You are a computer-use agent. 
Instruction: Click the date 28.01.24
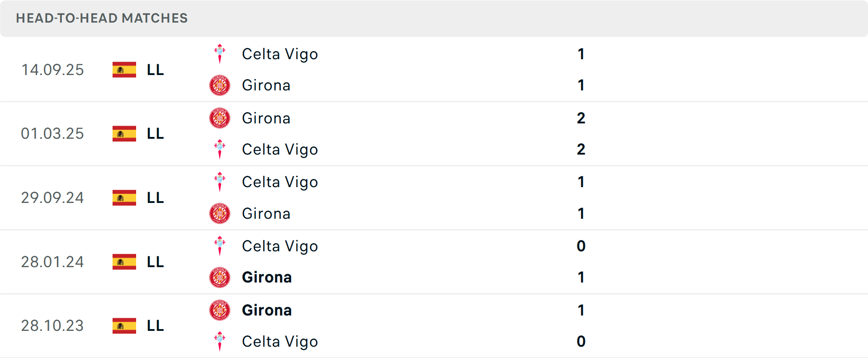click(x=52, y=262)
